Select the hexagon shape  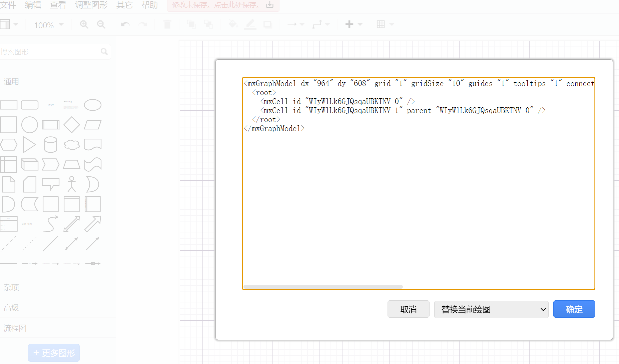[x=9, y=145]
